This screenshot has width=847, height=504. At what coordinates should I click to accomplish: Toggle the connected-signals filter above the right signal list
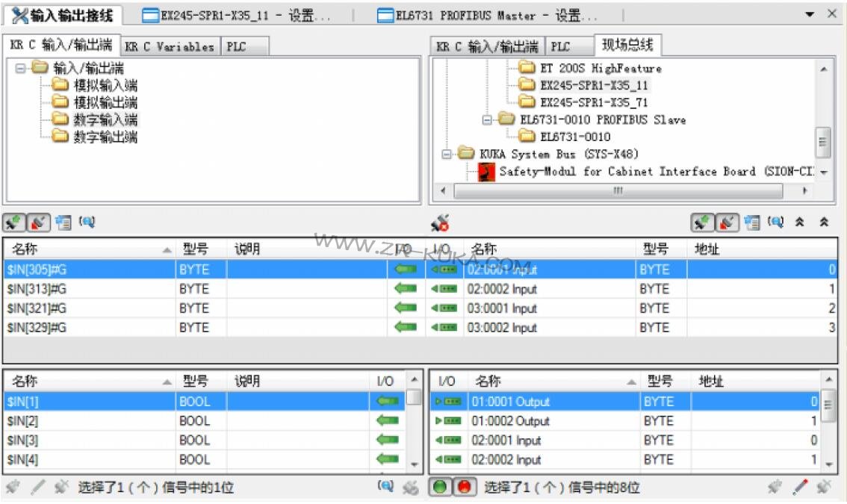point(702,222)
